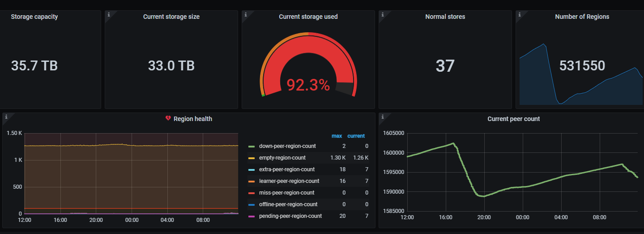Click broken heart icon beside Region health
This screenshot has width=644, height=234.
(168, 119)
